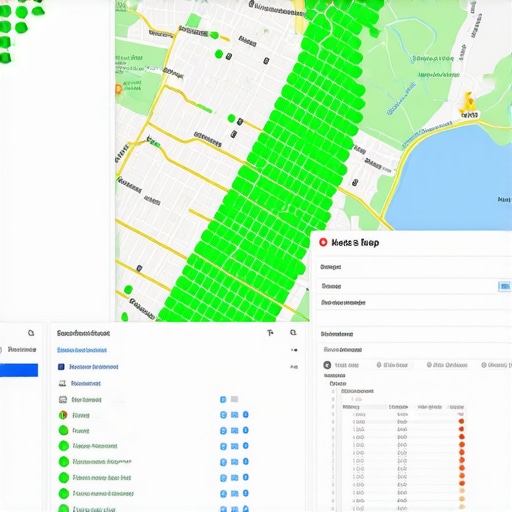Viewport: 512px width, 512px height.
Task: Select the solid blue highlighted bar in the left panel
Action: coord(19,370)
